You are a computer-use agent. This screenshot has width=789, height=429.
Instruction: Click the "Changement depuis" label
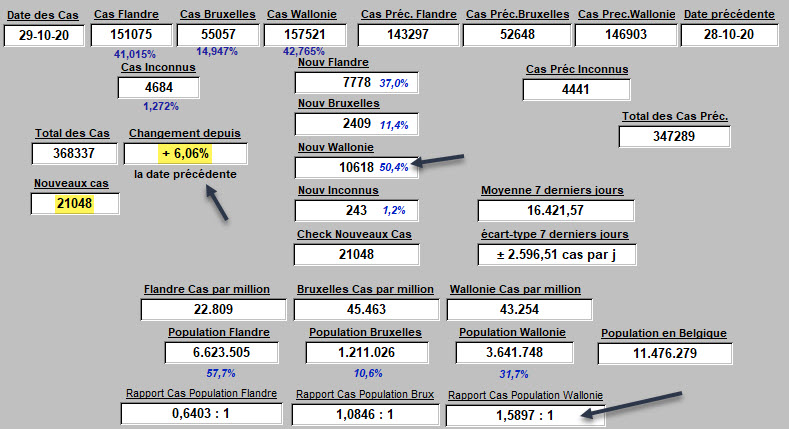coord(185,133)
